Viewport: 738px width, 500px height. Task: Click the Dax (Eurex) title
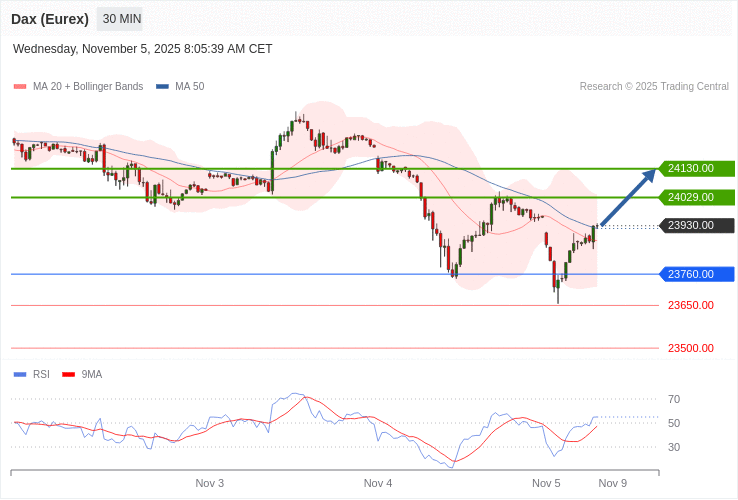[50, 19]
